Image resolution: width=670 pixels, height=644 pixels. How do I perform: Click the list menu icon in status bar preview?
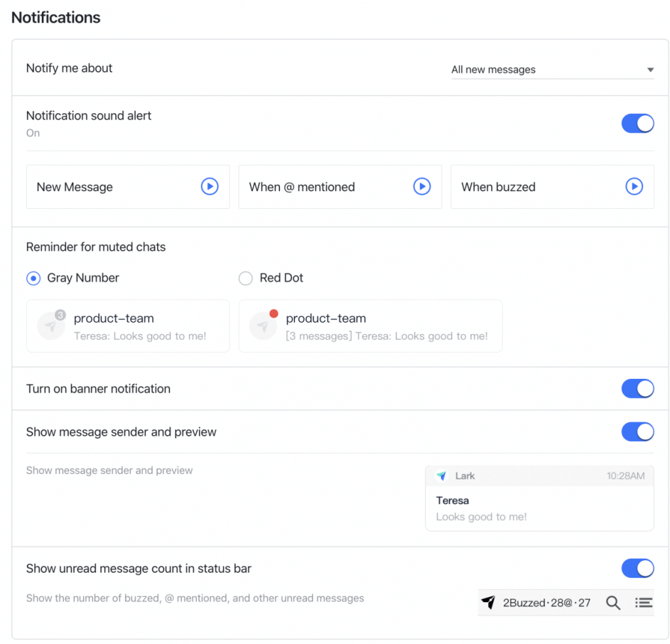click(644, 603)
